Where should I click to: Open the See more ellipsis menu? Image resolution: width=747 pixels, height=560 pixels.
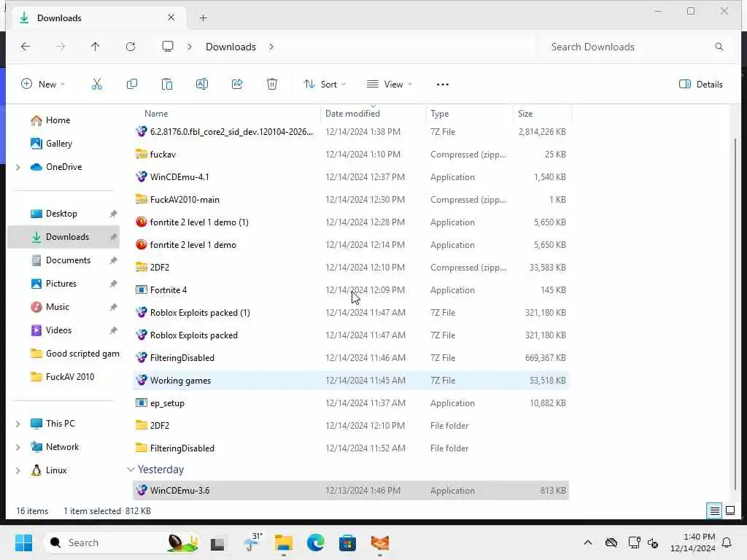(443, 85)
